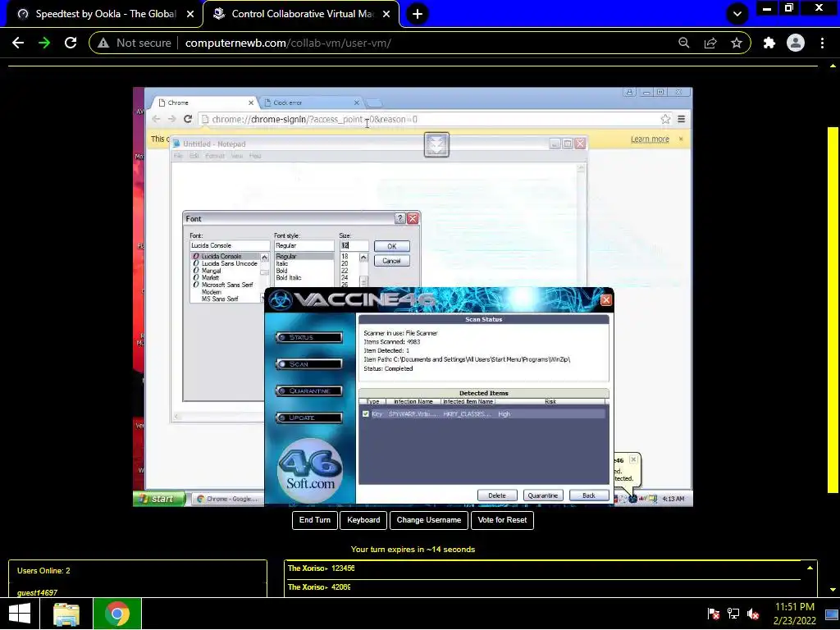
Task: Open the outer browser three-dot menu
Action: click(822, 43)
